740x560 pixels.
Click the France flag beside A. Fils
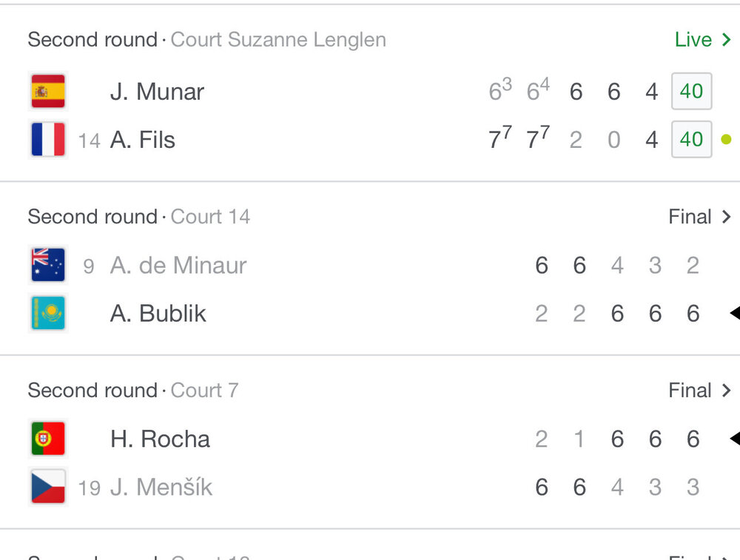[48, 140]
